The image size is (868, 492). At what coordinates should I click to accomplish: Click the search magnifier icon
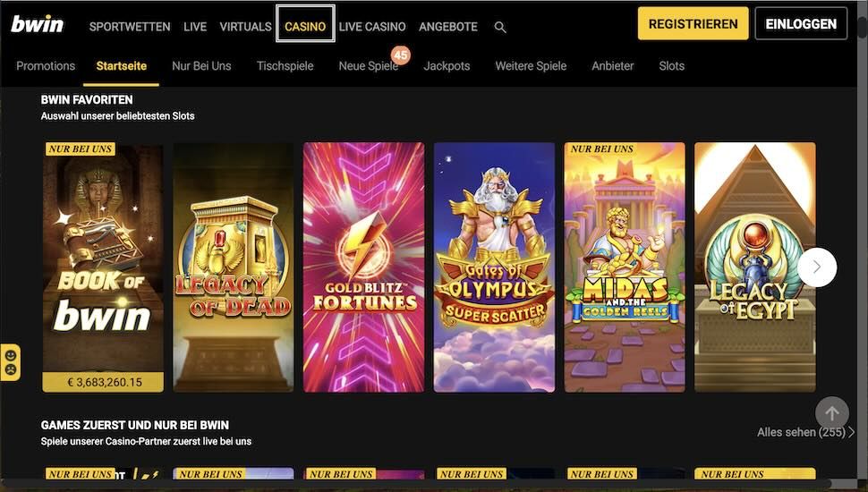500,27
